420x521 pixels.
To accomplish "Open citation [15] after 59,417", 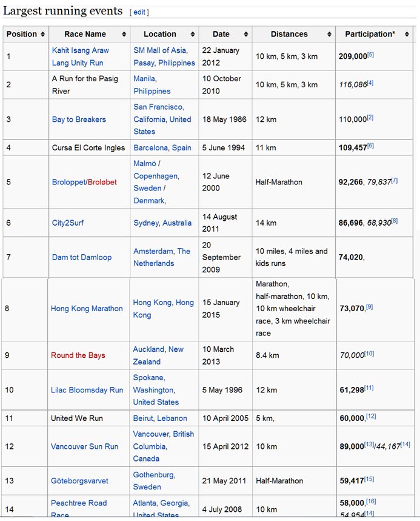I will [x=369, y=479].
